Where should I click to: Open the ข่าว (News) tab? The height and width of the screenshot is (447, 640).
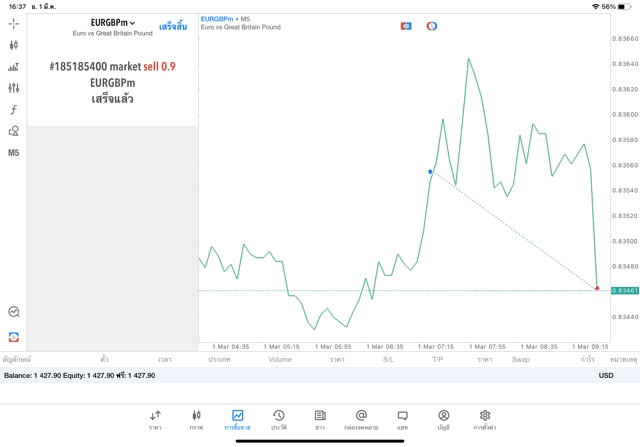pos(320,419)
